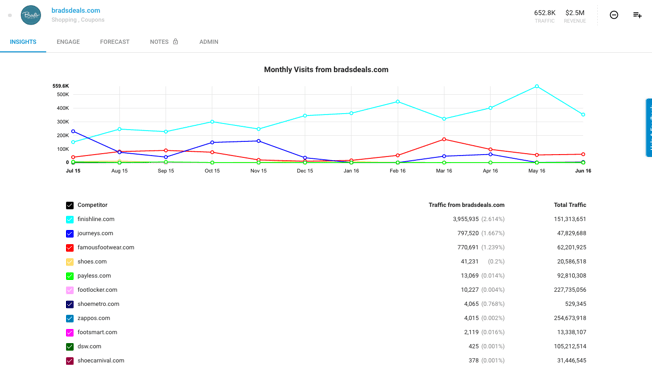Toggle the footsmart.com checkbox

70,333
